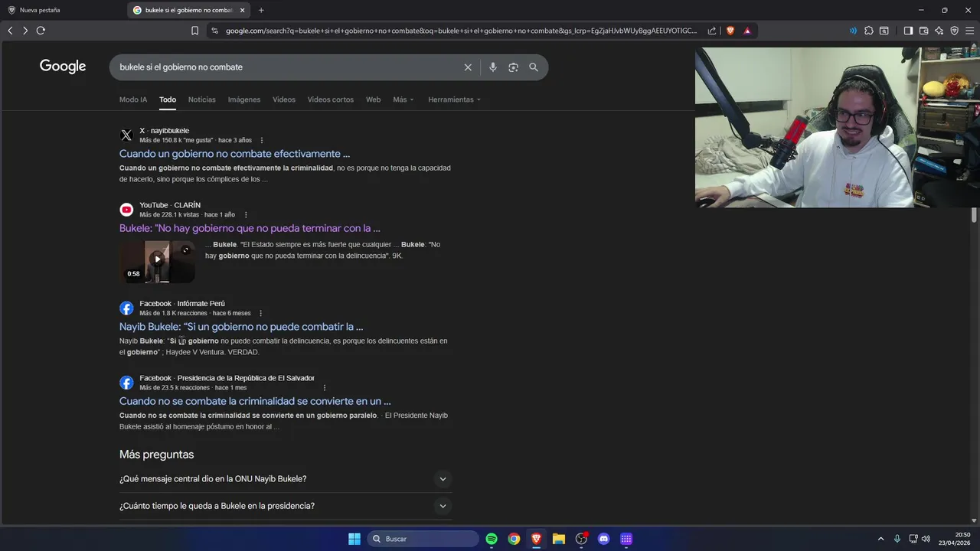Click the Google search input field
The width and height of the screenshot is (980, 551).
[x=287, y=67]
